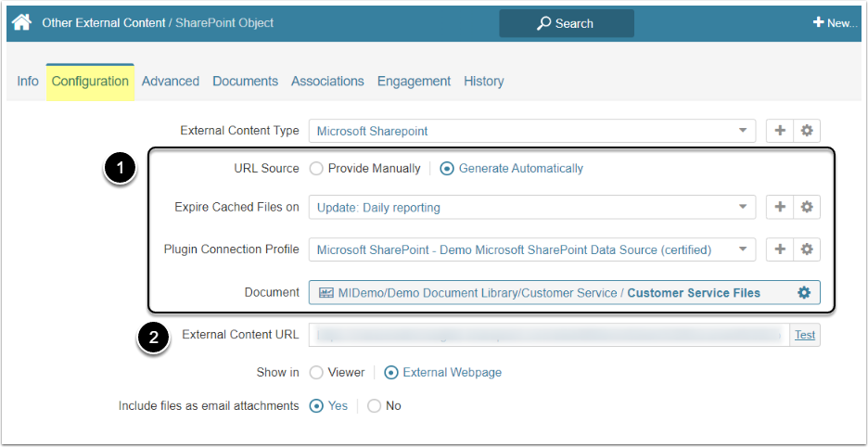Click the Home icon in header

pos(21,22)
